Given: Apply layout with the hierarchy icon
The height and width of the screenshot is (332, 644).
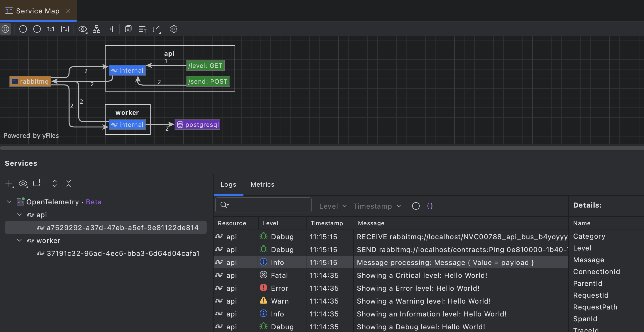Looking at the screenshot, I should tap(97, 29).
